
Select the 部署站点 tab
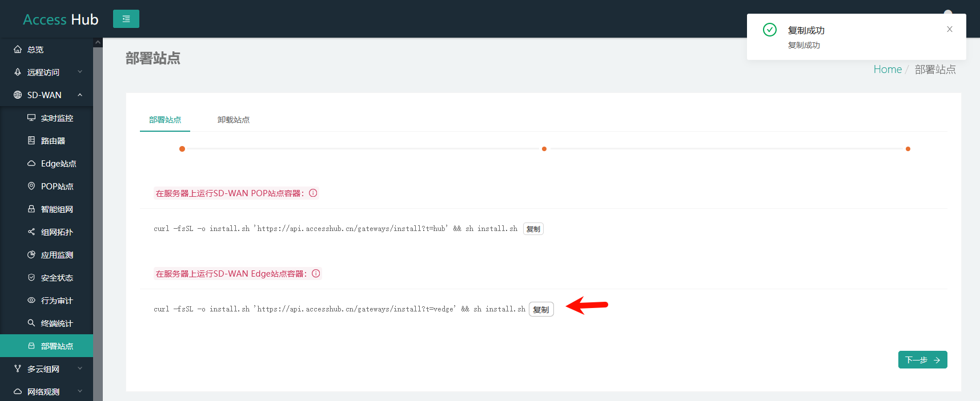tap(165, 120)
